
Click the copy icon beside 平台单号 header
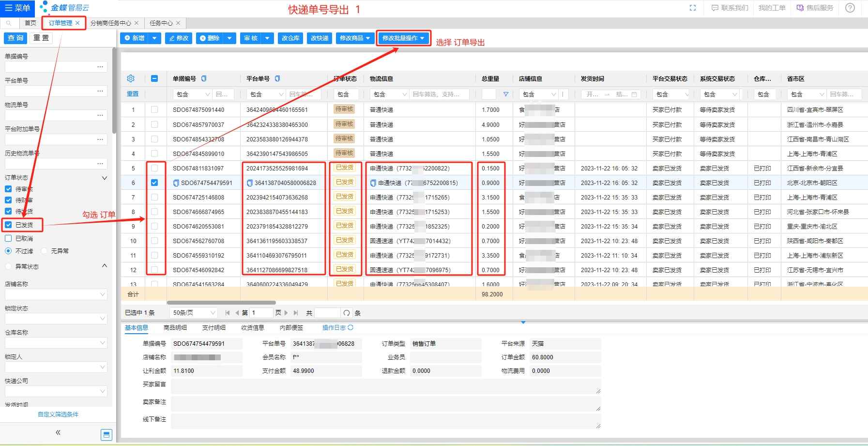point(277,78)
